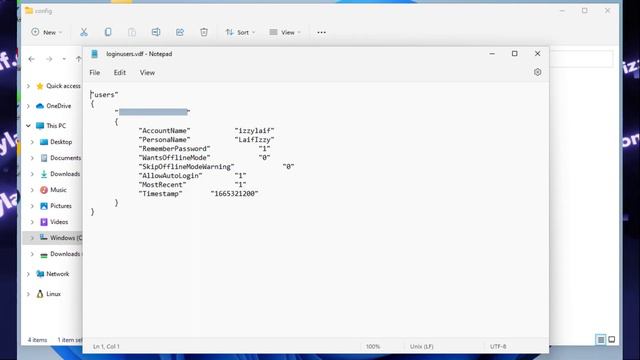The width and height of the screenshot is (640, 360).
Task: Click the "MostRecent" key text
Action: coord(162,184)
